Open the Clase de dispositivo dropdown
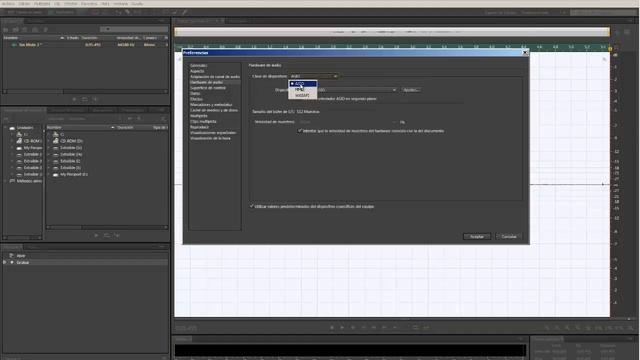Screen dimensions: 640x360 click(313, 76)
